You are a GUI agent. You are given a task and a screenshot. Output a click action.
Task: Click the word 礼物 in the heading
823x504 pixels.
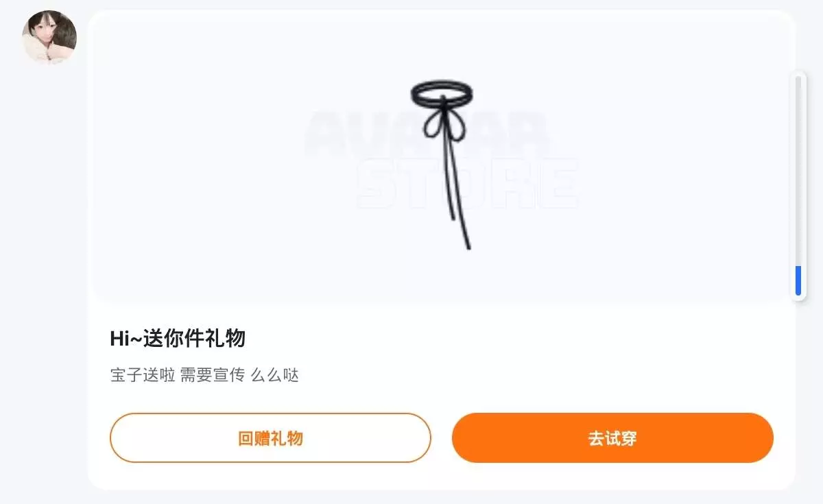(x=229, y=338)
